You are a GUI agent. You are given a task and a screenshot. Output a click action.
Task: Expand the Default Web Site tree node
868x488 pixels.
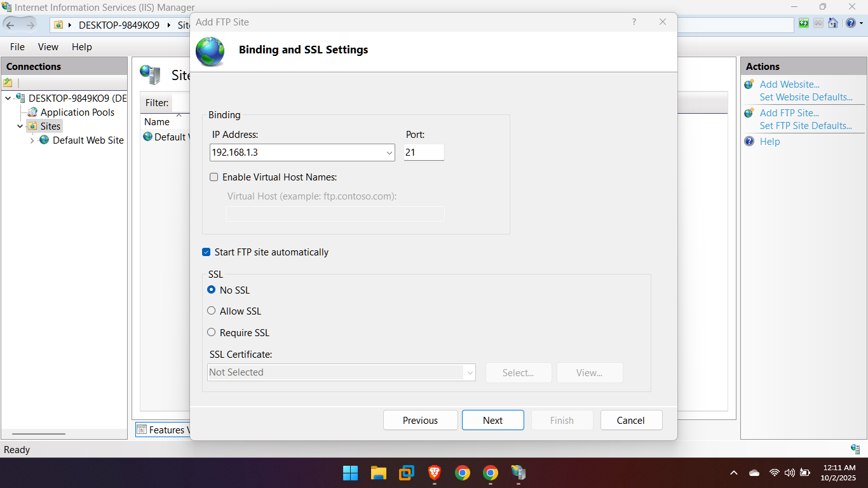click(x=32, y=140)
